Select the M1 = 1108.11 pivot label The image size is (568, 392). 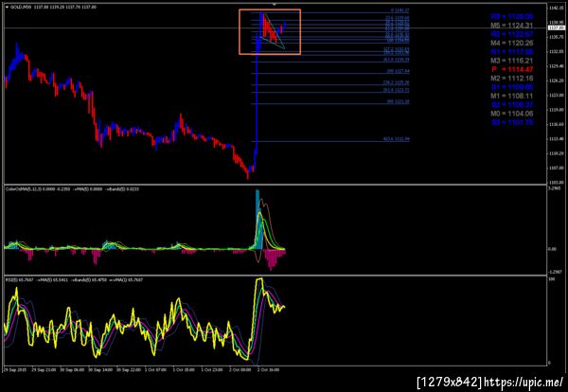(x=512, y=96)
